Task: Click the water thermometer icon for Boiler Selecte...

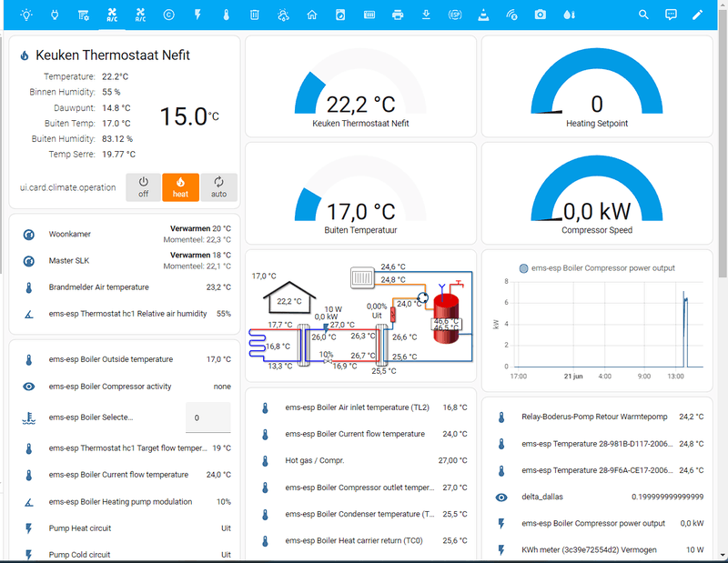Action: pyautogui.click(x=29, y=417)
